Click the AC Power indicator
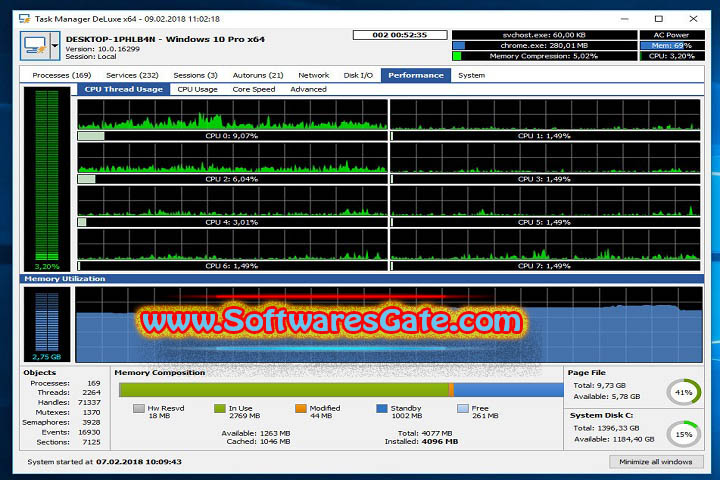Viewport: 720px width, 480px height. tap(672, 35)
